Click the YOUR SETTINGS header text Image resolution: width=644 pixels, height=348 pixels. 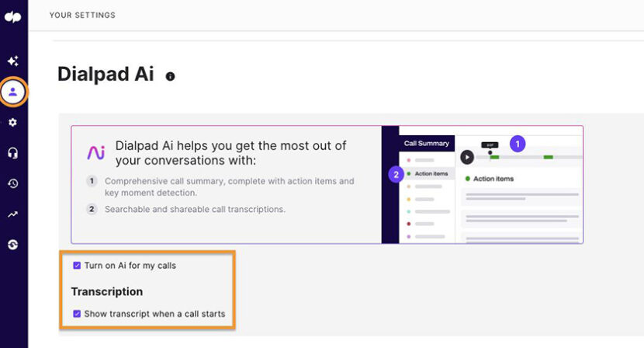click(83, 15)
